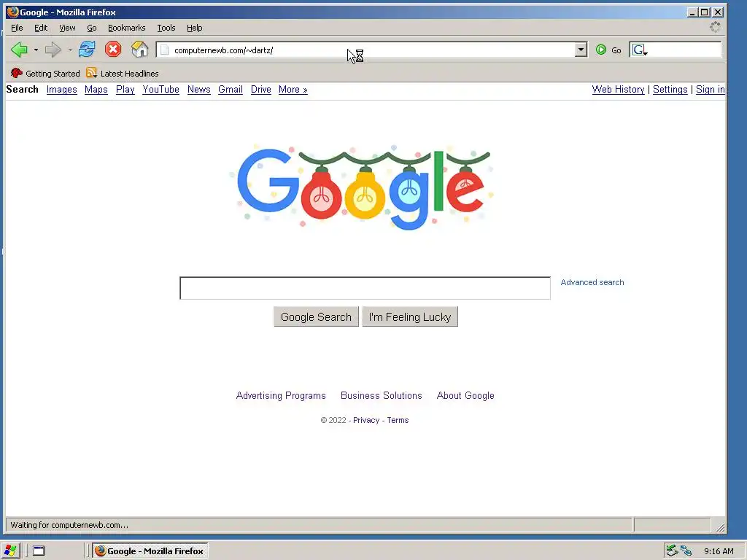Click the More » link
Image resolution: width=747 pixels, height=560 pixels.
tap(293, 90)
